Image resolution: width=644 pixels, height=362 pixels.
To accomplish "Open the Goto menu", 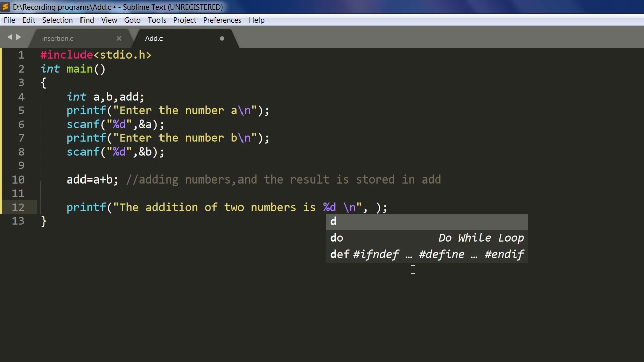I will tap(132, 20).
